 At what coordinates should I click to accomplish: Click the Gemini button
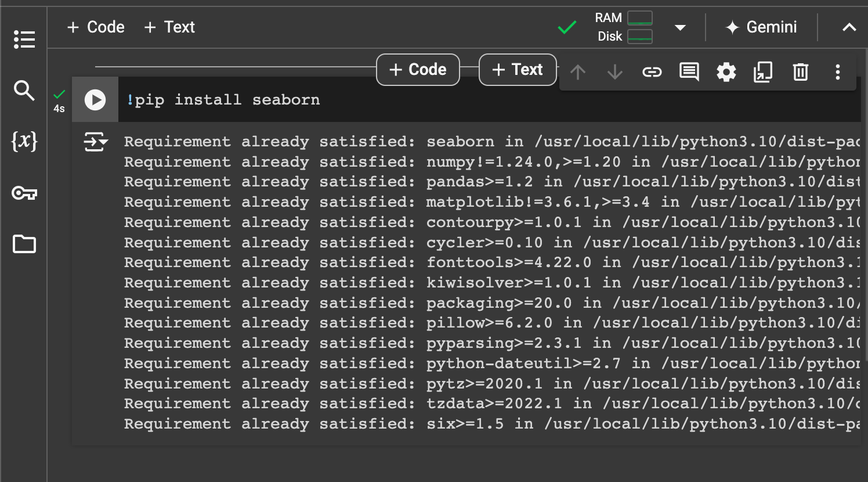pyautogui.click(x=761, y=27)
